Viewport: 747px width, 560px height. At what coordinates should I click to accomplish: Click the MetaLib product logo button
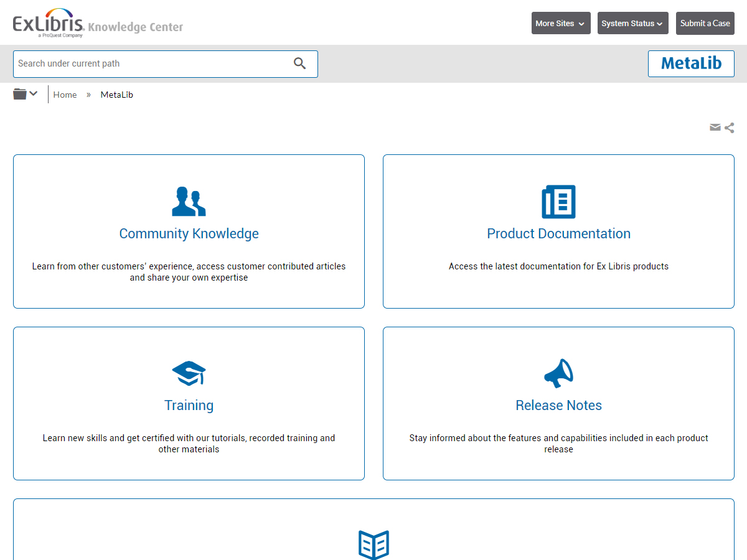(691, 63)
